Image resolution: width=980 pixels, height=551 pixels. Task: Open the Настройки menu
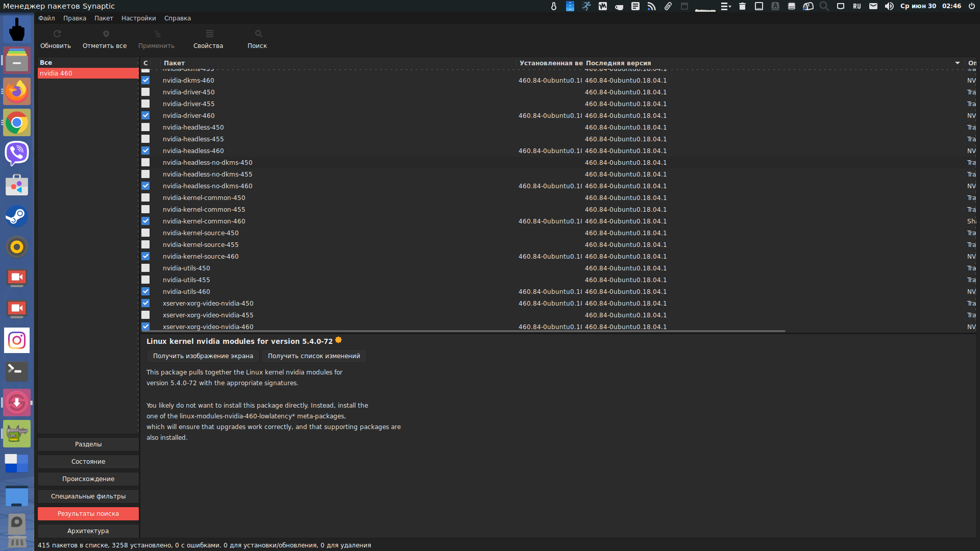(138, 18)
